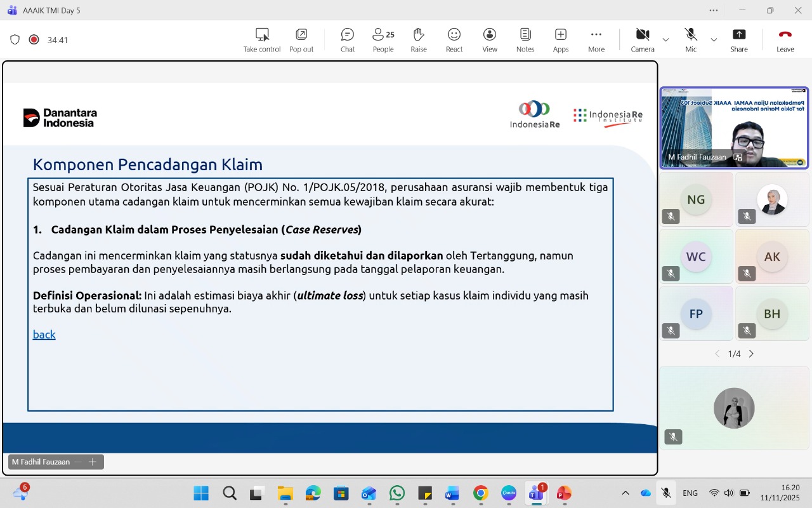Toggle system tray microphone mute icon
This screenshot has height=508, width=812.
(665, 493)
